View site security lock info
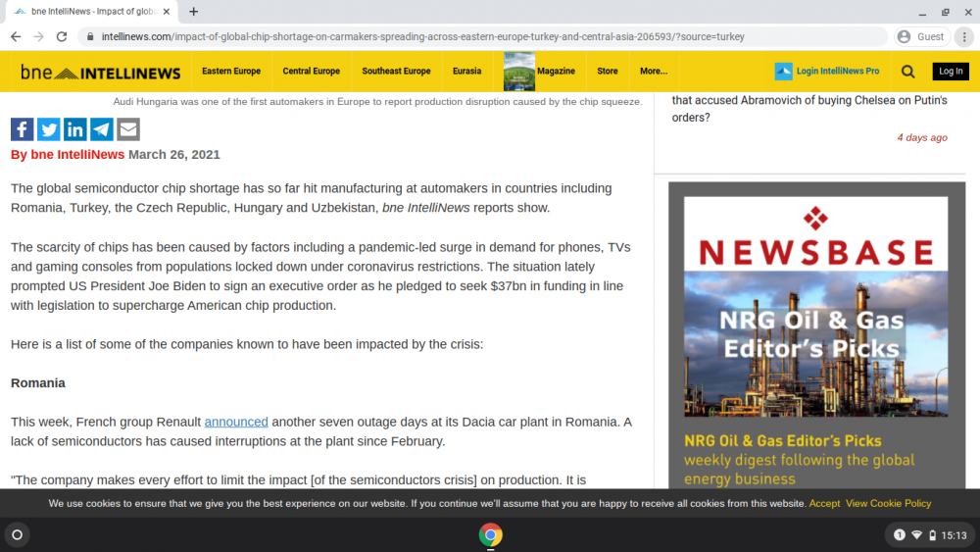 pos(90,37)
